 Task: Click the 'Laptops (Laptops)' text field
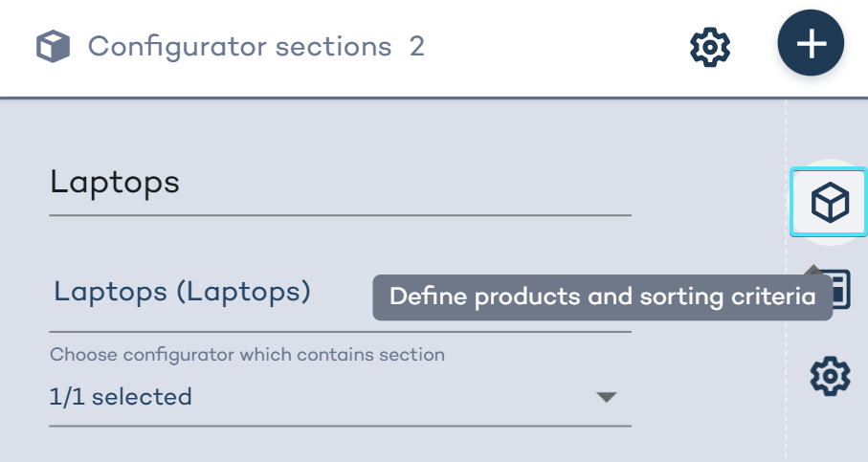tap(211, 292)
